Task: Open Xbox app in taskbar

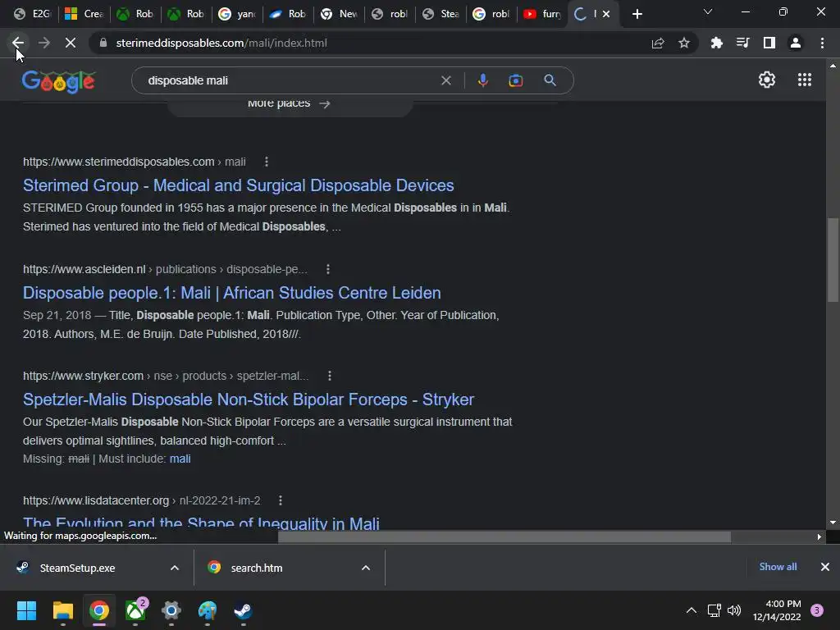Action: click(135, 610)
